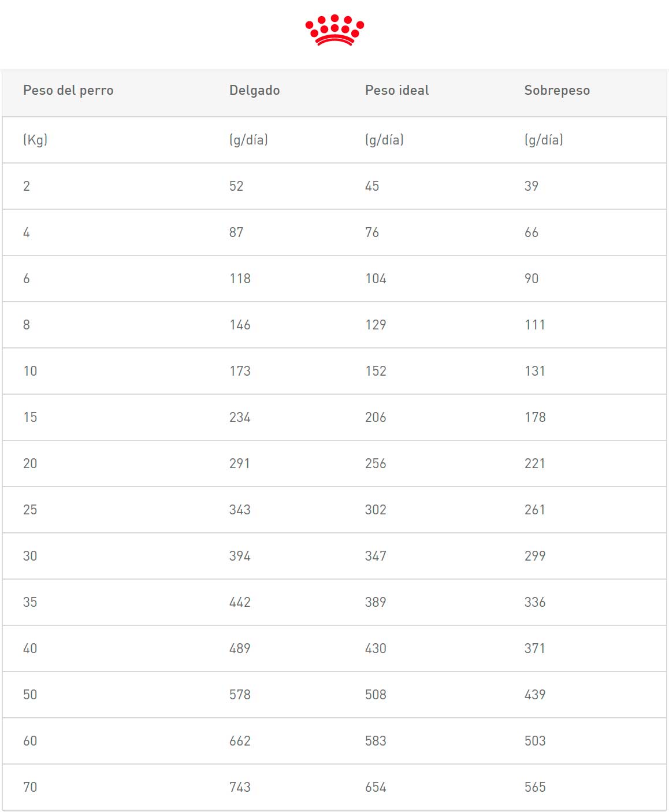The width and height of the screenshot is (669, 812).
Task: Click the Sobrepeso value 261
Action: coord(534,510)
